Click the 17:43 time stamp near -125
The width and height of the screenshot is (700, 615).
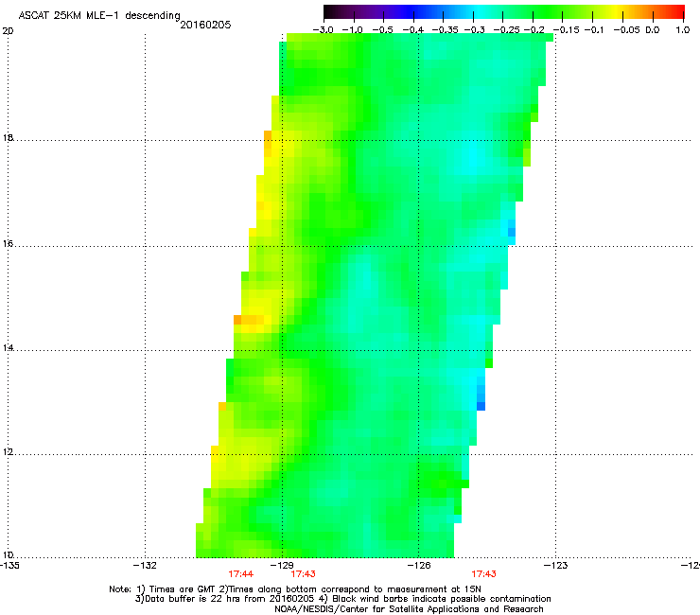pos(484,574)
